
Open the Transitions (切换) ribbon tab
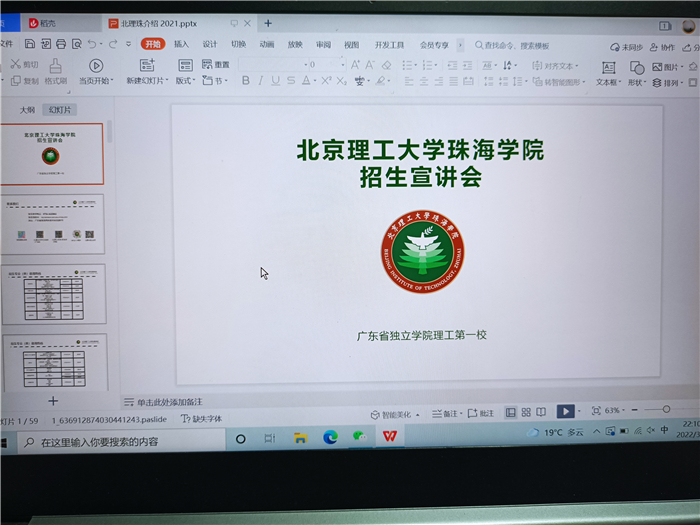[x=238, y=44]
